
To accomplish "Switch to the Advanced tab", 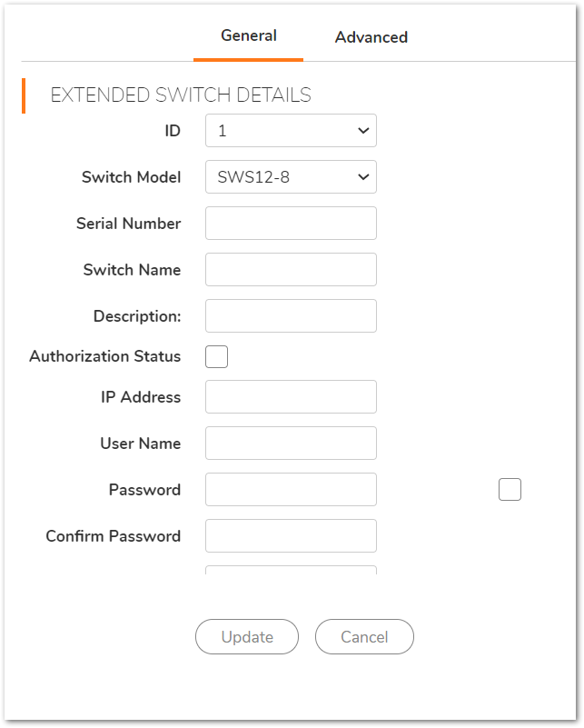I will point(371,37).
